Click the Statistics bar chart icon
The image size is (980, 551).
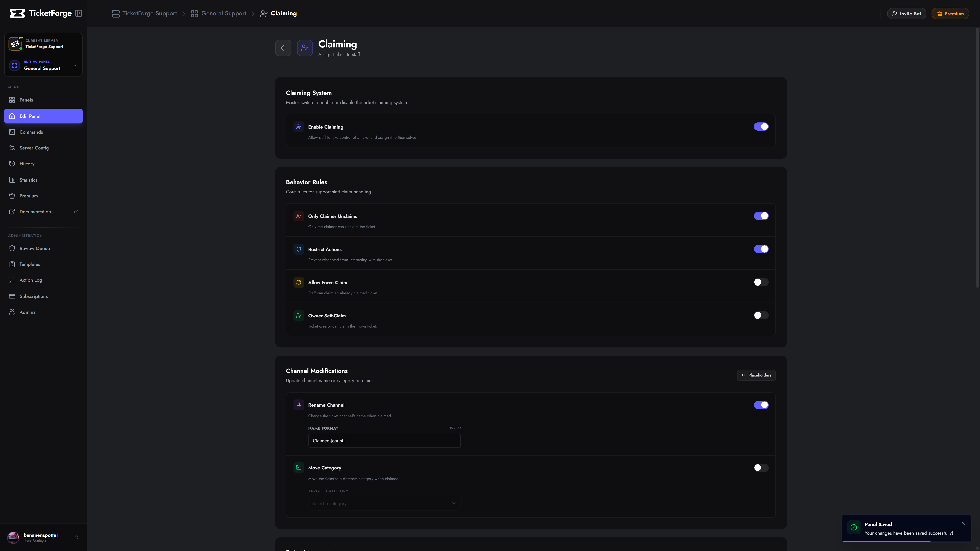[12, 180]
